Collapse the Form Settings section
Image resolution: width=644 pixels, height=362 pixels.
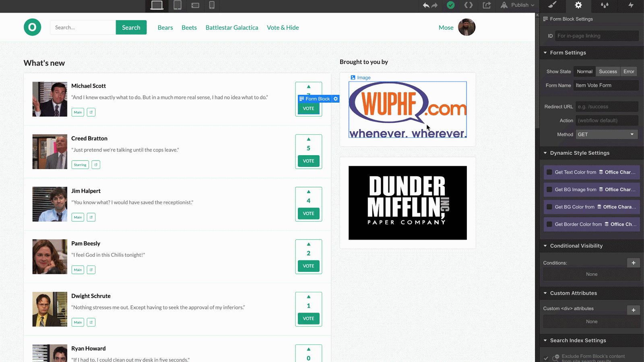545,53
